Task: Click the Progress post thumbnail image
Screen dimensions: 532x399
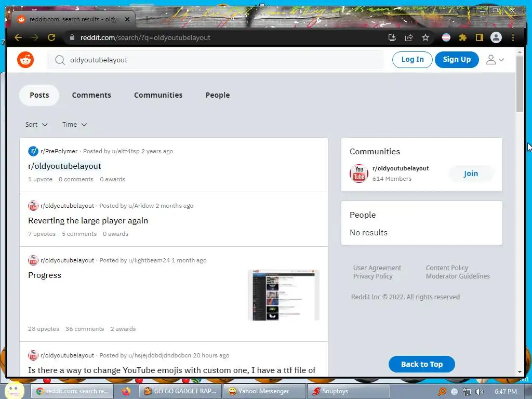Action: [x=284, y=295]
